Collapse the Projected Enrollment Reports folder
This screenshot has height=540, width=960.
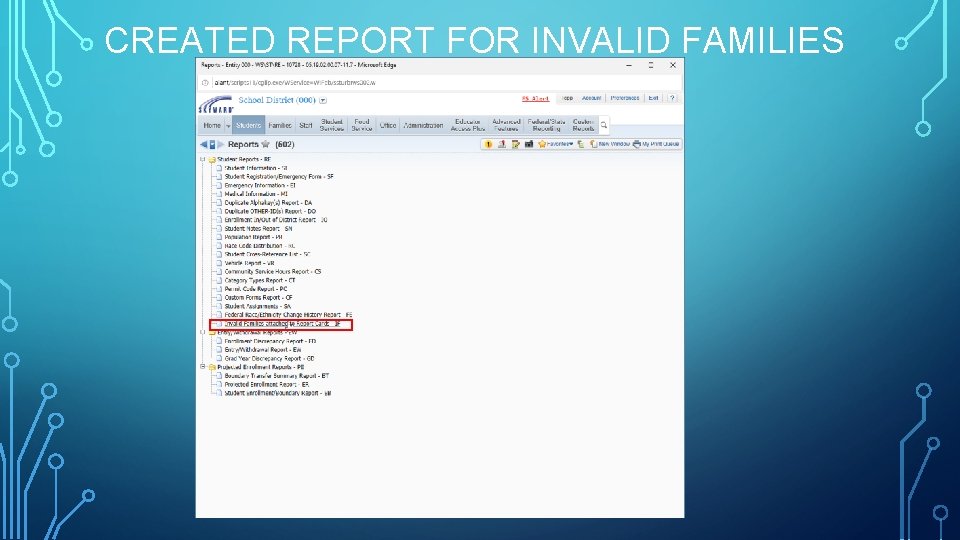pyautogui.click(x=203, y=367)
